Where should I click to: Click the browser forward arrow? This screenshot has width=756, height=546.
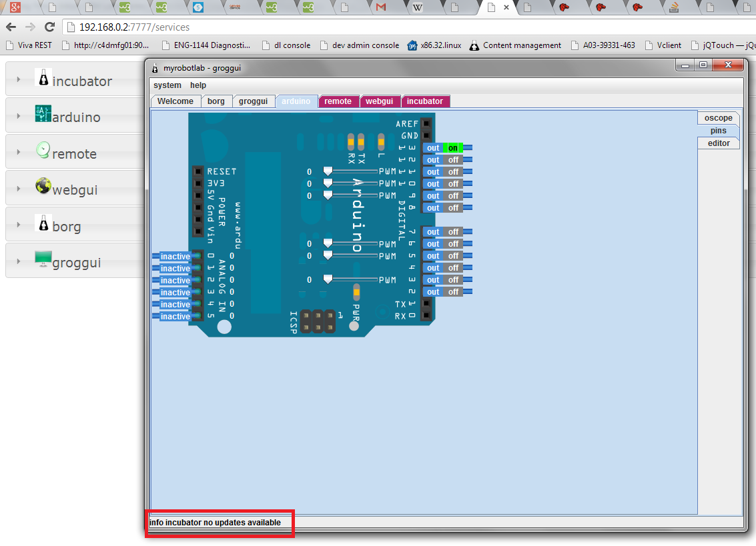click(x=30, y=27)
